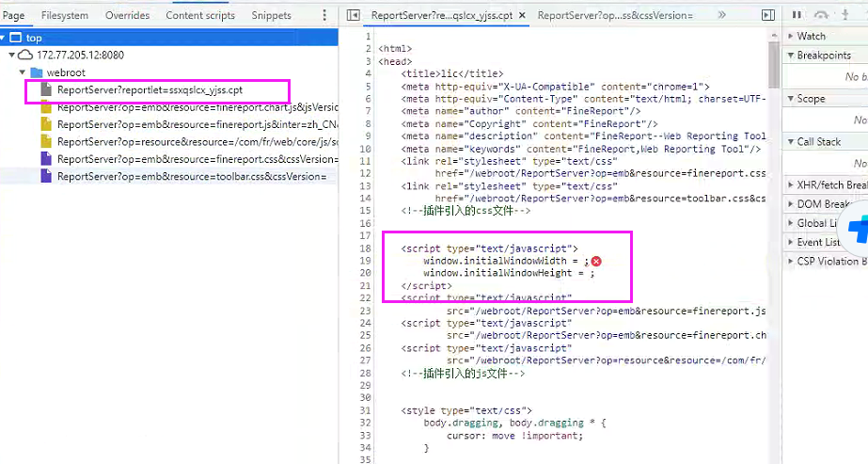
Task: Switch to the Overrides tab
Action: (127, 15)
